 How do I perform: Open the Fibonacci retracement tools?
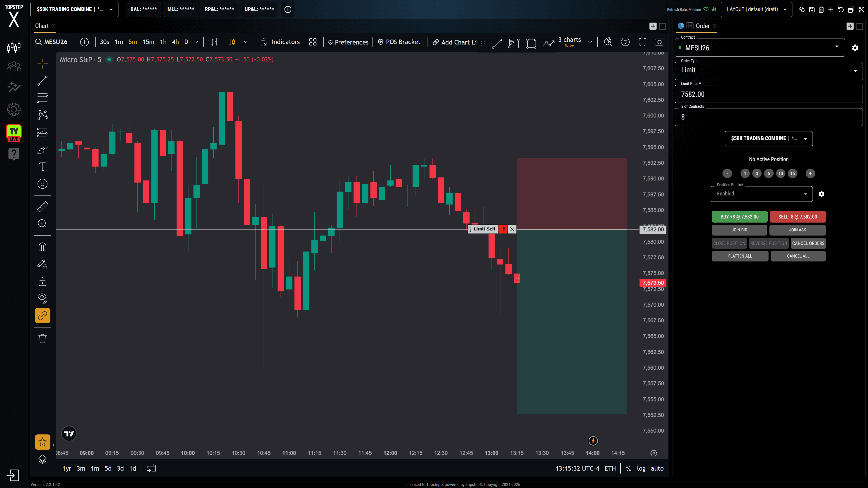pos(42,98)
